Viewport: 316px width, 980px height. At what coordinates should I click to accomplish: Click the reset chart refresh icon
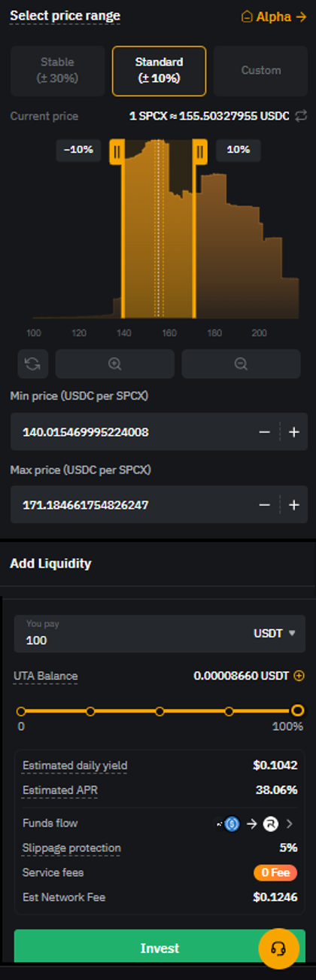coord(32,364)
